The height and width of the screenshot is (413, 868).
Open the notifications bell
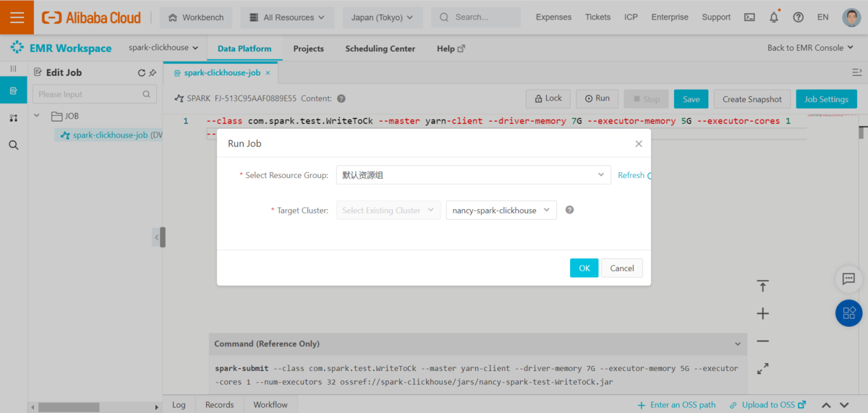[774, 17]
